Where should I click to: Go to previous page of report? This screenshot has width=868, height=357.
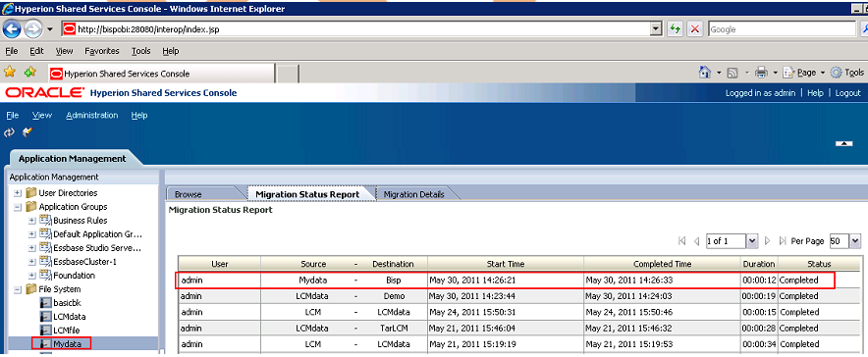(696, 241)
